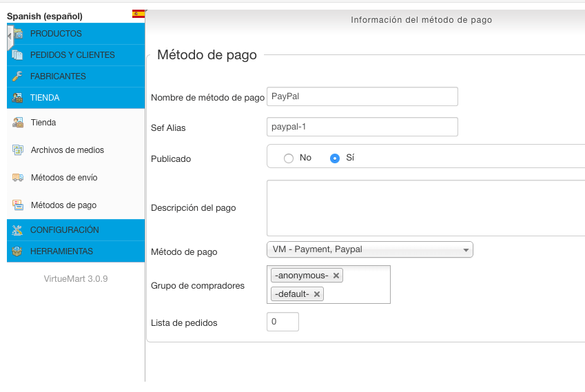The width and height of the screenshot is (585, 392).
Task: Click the Lista de pedidos number field
Action: pyautogui.click(x=283, y=322)
